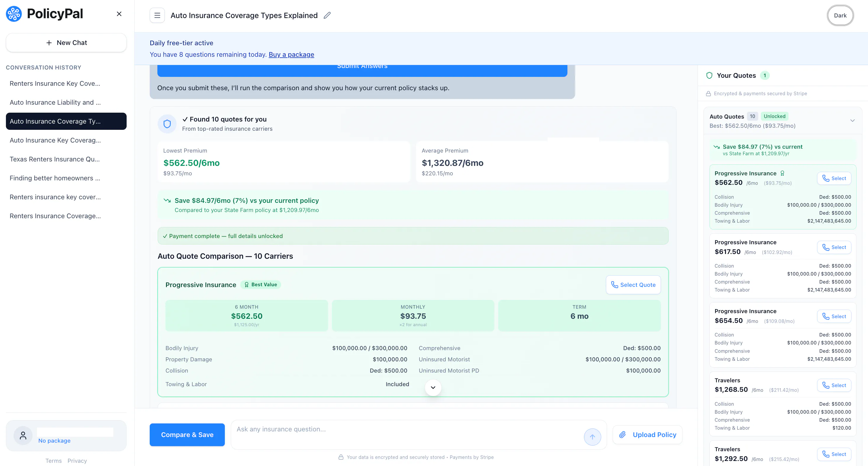The image size is (868, 466).
Task: Select the $562.50 Progressive quote in sidebar
Action: point(834,179)
